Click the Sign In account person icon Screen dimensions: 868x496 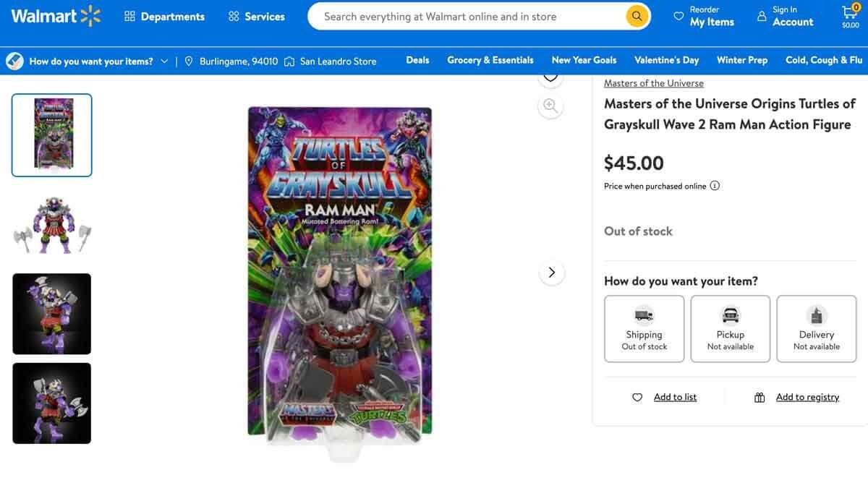[762, 15]
